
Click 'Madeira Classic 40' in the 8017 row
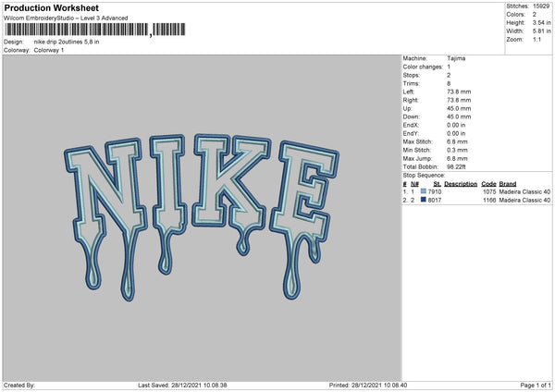coord(524,201)
